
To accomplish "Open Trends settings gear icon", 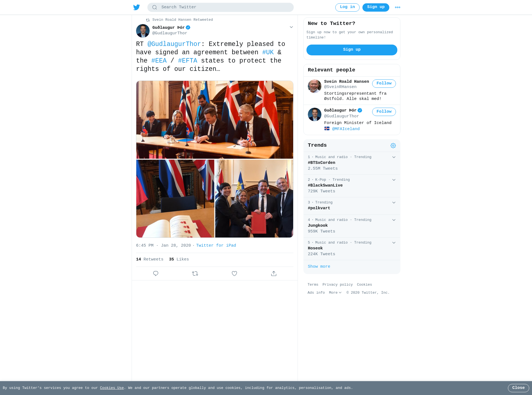I will click(393, 146).
